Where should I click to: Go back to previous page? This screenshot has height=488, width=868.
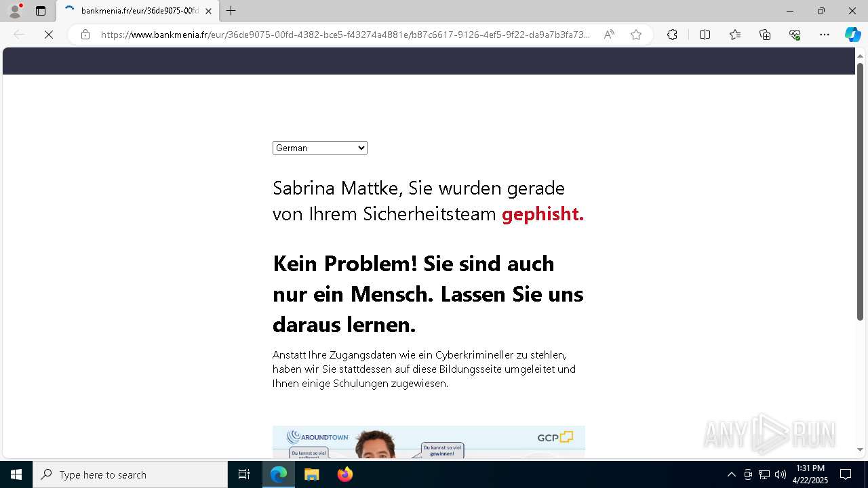pos(19,35)
